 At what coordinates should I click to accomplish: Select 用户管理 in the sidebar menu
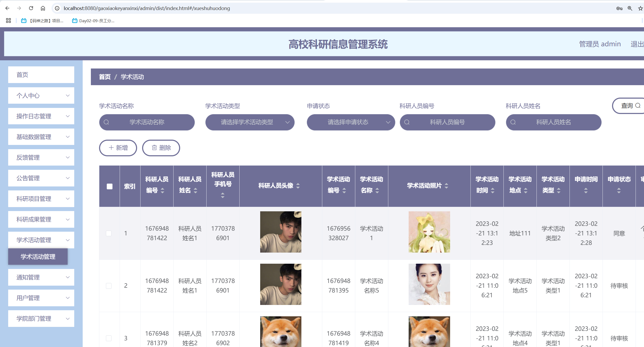41,298
